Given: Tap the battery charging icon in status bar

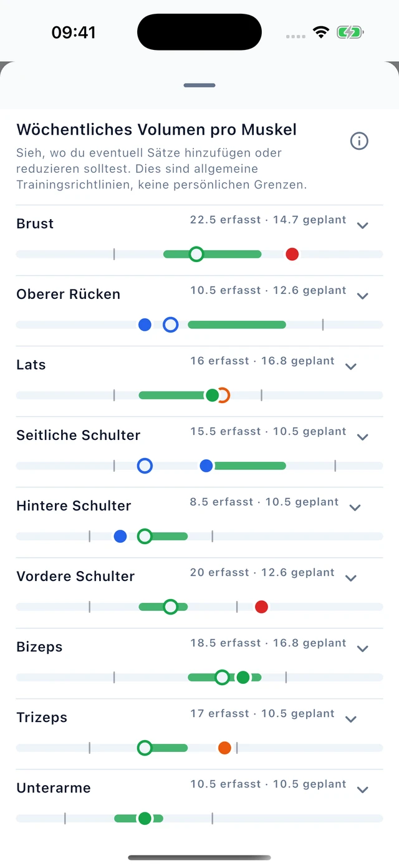Looking at the screenshot, I should pos(350,32).
